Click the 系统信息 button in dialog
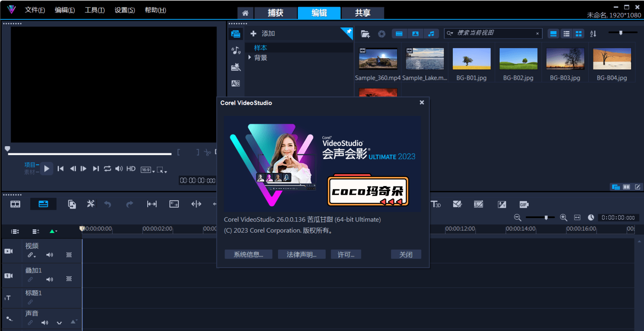The height and width of the screenshot is (331, 644). 248,254
